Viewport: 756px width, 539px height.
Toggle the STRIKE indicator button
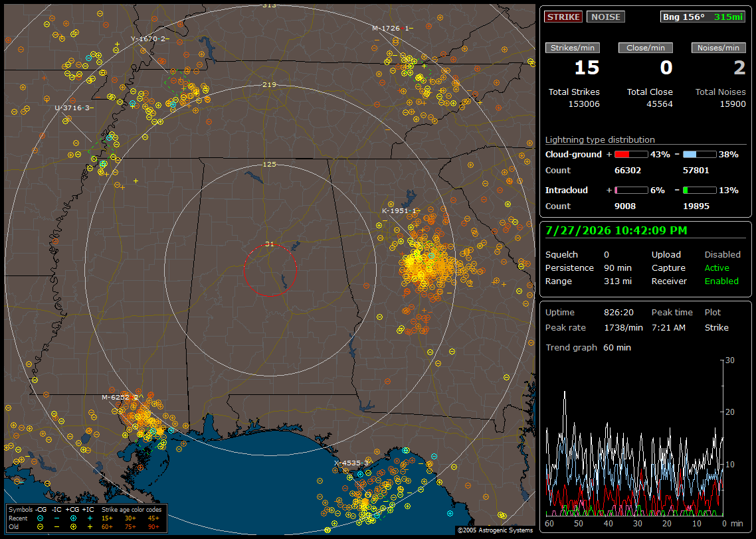[563, 17]
